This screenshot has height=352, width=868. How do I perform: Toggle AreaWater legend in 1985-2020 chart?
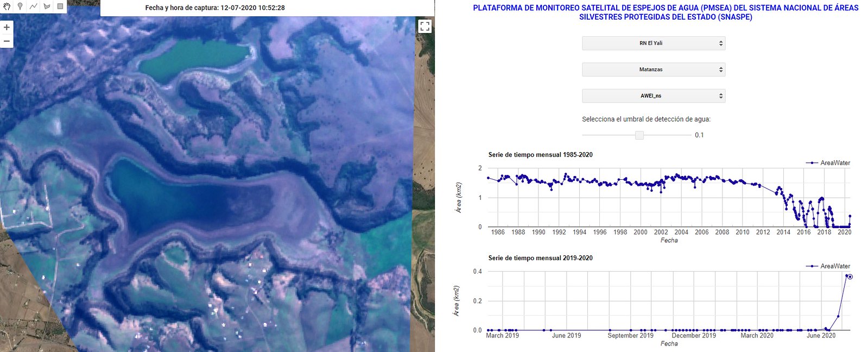tap(828, 163)
